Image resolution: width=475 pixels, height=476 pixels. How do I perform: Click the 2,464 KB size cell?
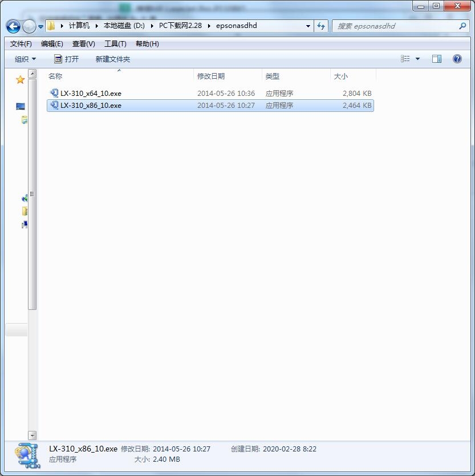(357, 106)
